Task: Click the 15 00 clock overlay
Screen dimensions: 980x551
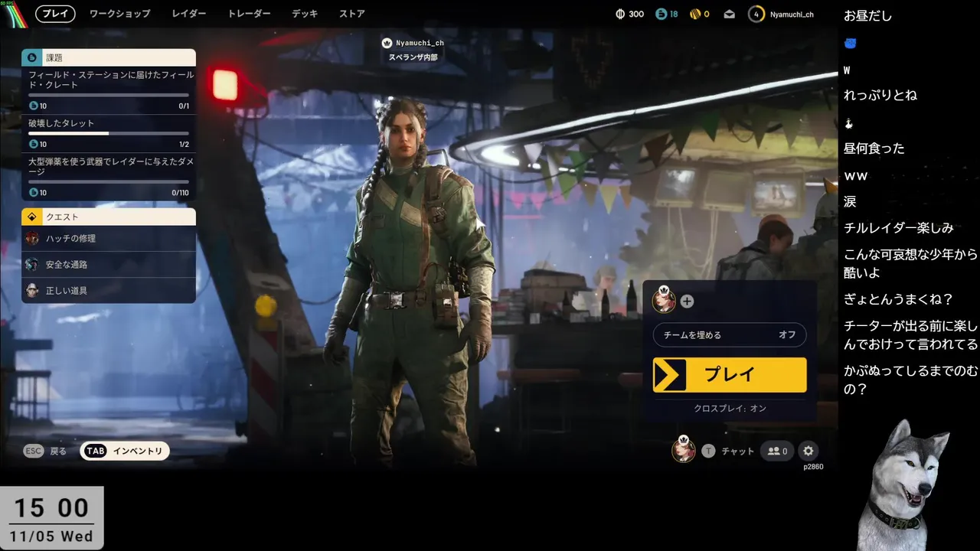Action: pos(51,518)
